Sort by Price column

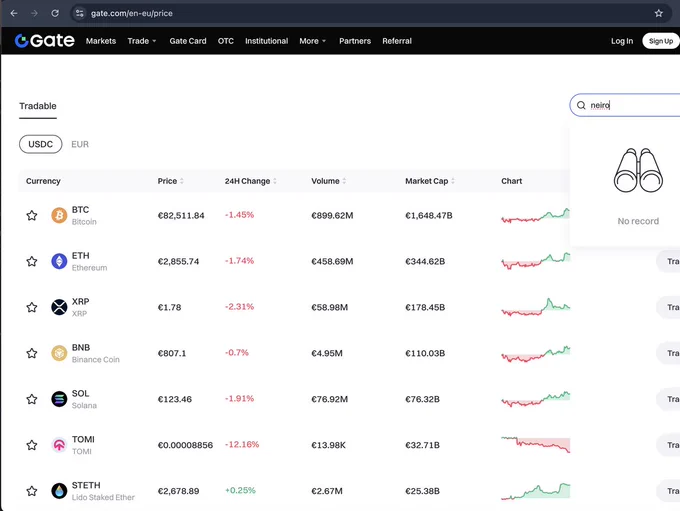170,181
